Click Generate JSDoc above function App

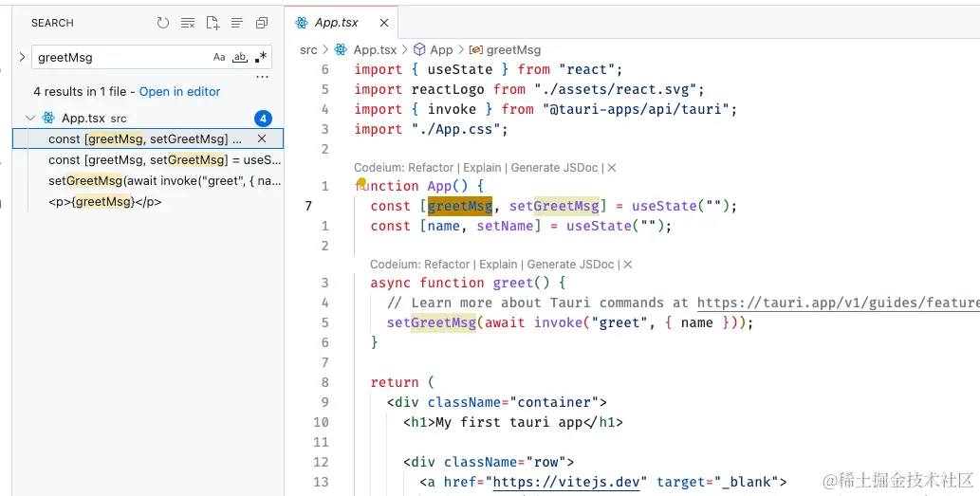554,168
